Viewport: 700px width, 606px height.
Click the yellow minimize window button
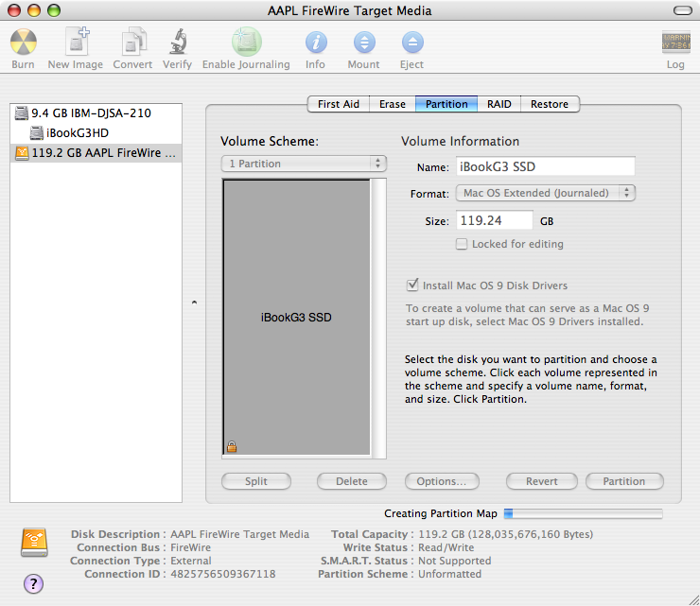click(34, 10)
